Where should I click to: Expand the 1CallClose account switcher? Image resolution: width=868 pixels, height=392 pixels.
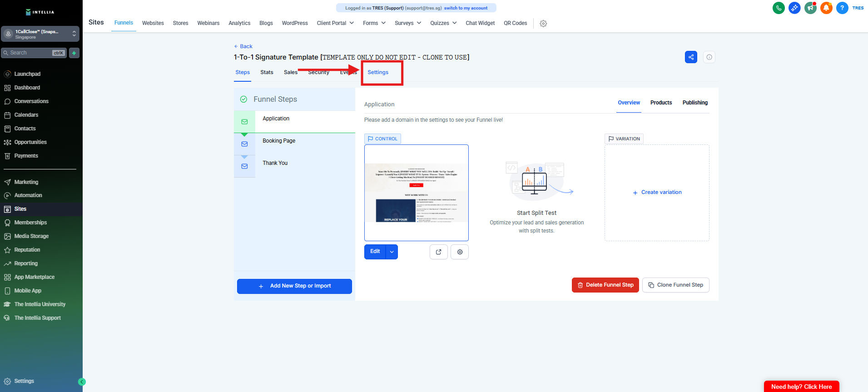[40, 34]
